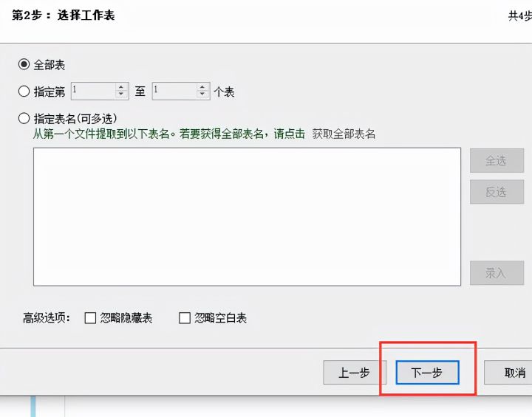Image resolution: width=532 pixels, height=417 pixels.
Task: Increase the starting table number spinner
Action: [x=121, y=88]
